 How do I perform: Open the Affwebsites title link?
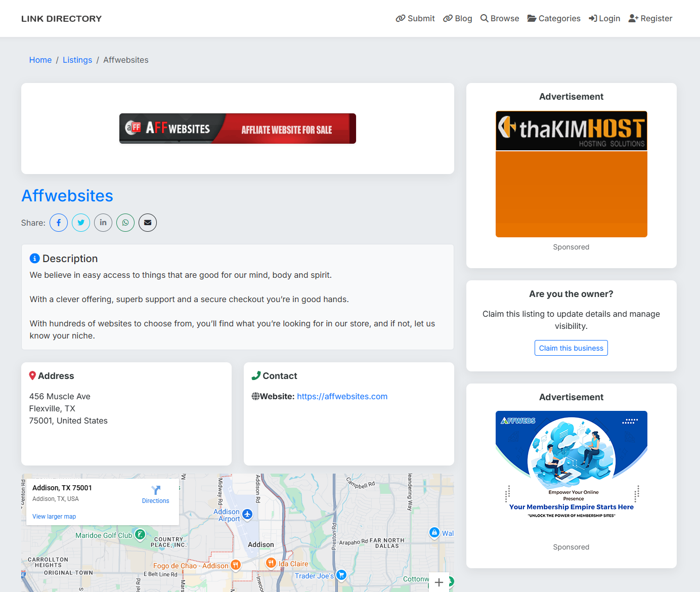(x=67, y=196)
